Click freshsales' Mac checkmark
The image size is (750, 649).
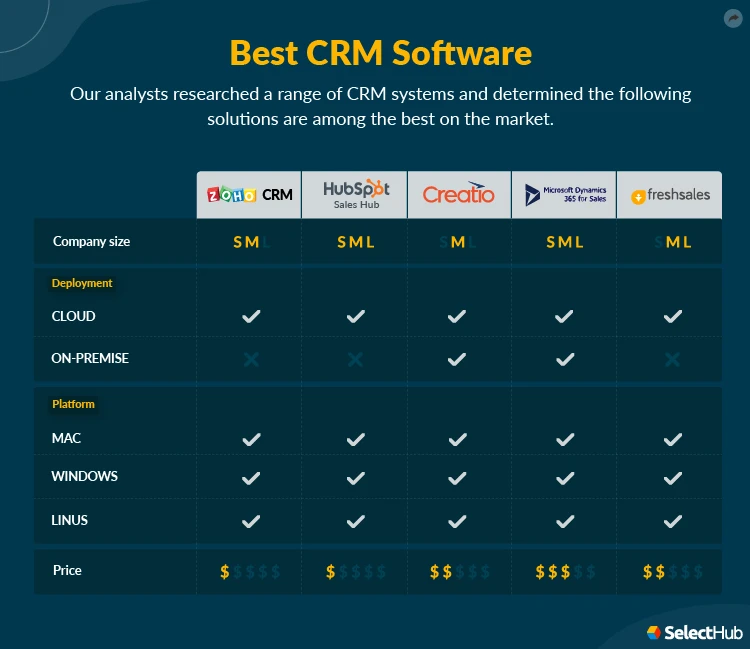pyautogui.click(x=673, y=439)
